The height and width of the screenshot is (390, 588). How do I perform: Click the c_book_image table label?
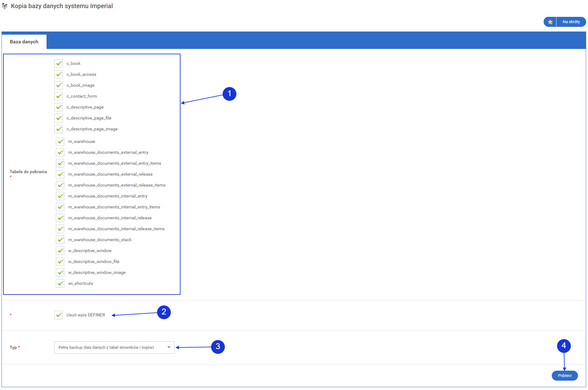tap(81, 85)
